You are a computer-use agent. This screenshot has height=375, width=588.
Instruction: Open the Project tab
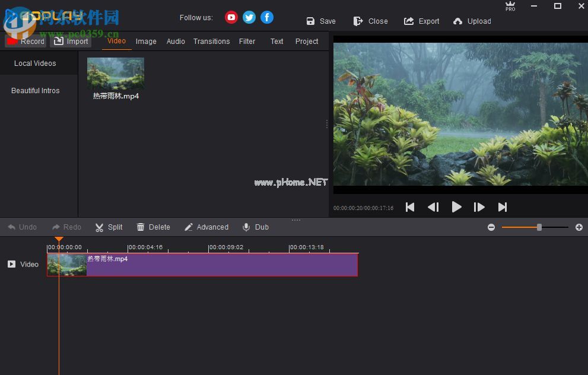coord(306,42)
